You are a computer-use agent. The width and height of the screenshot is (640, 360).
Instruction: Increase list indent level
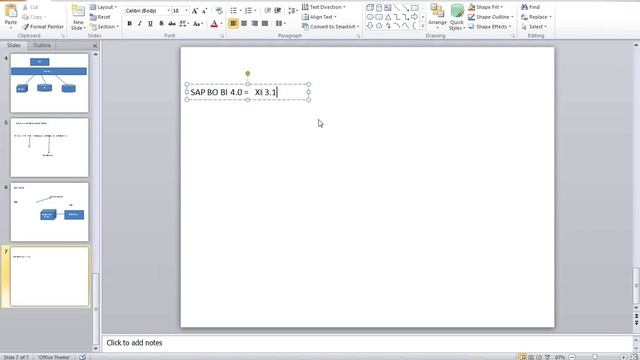coord(278,11)
